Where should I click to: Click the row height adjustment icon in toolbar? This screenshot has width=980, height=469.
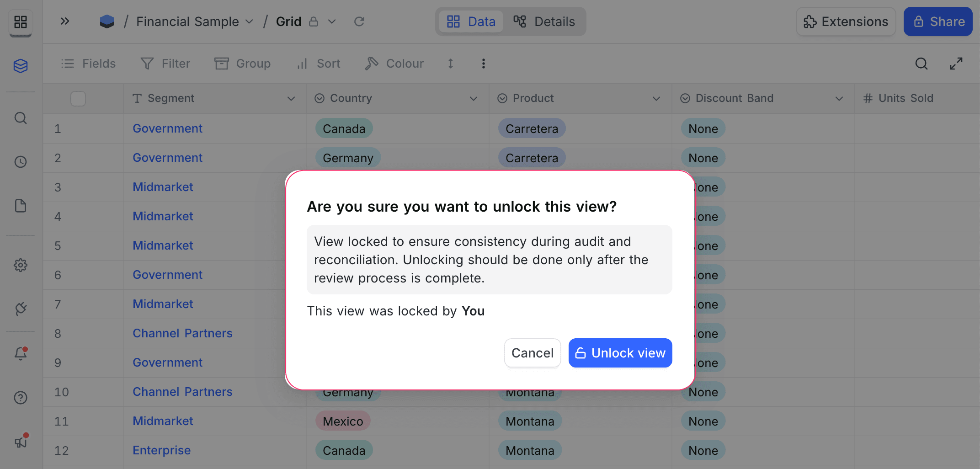(450, 64)
